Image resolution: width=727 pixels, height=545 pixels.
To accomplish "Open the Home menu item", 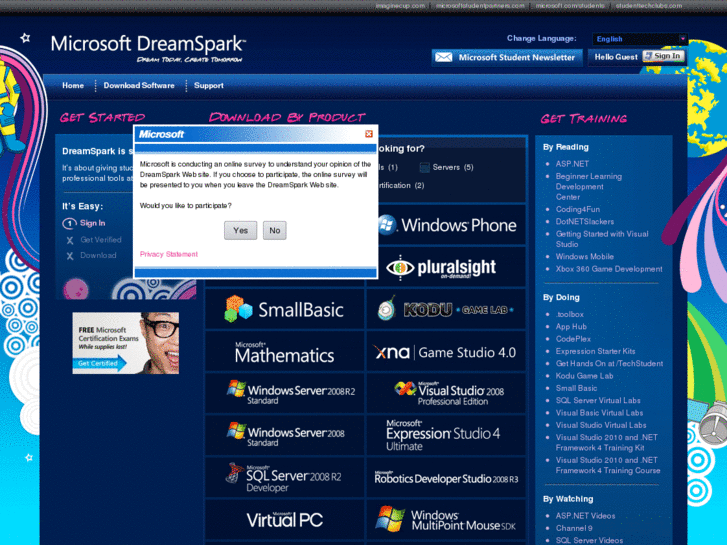I will [73, 86].
